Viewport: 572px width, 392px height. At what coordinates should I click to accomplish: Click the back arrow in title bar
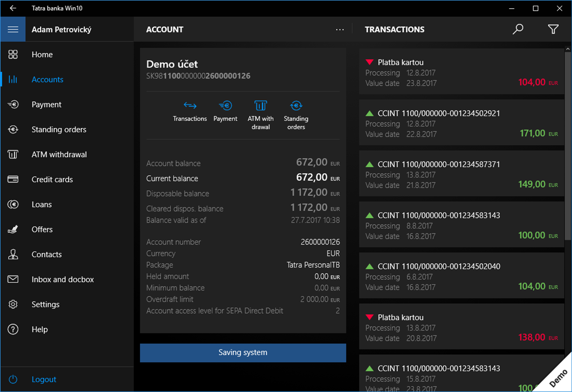pos(13,8)
